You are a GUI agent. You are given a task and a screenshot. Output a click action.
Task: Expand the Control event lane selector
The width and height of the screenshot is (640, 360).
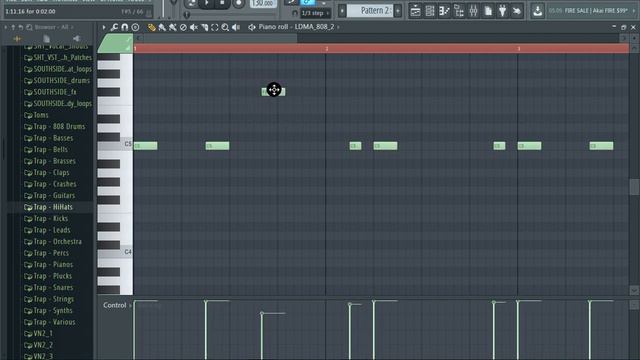click(x=116, y=305)
